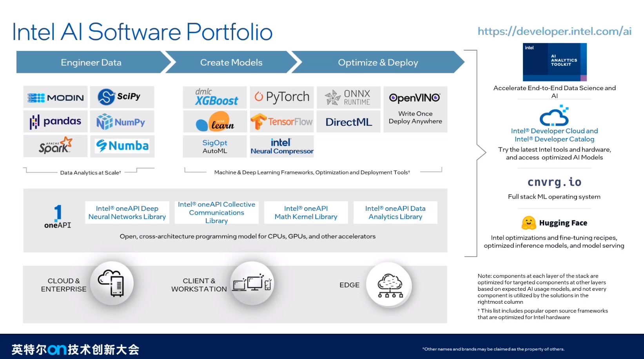Click the Intel Neural Compressor tile
The image size is (644, 359).
[282, 147]
